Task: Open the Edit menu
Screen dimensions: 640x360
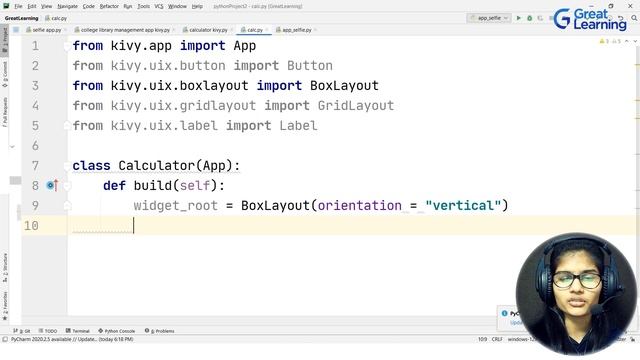Action: tap(32, 6)
